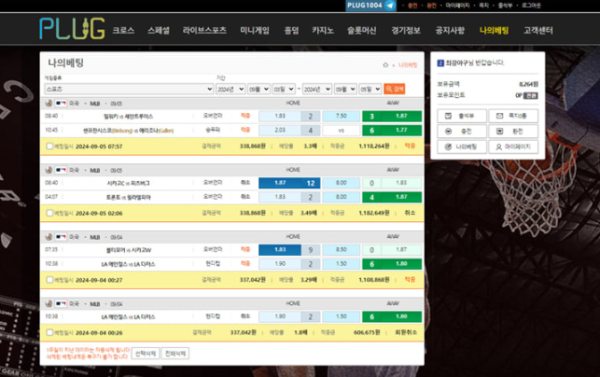Click the 쪽지 link in the top bar

484,5
